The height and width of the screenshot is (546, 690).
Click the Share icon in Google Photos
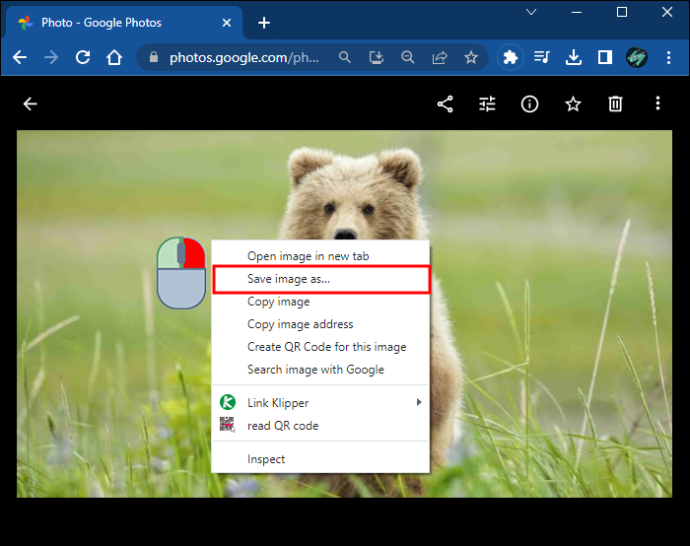click(x=445, y=104)
